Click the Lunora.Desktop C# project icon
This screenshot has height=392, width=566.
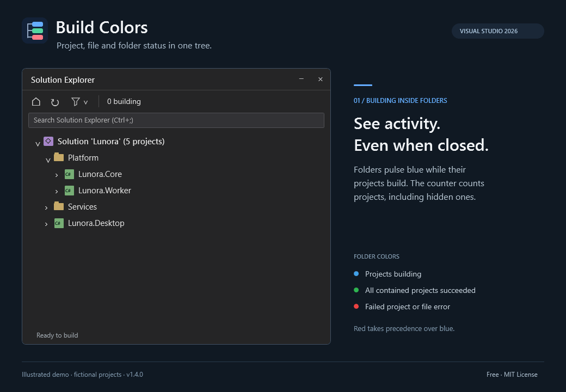59,223
